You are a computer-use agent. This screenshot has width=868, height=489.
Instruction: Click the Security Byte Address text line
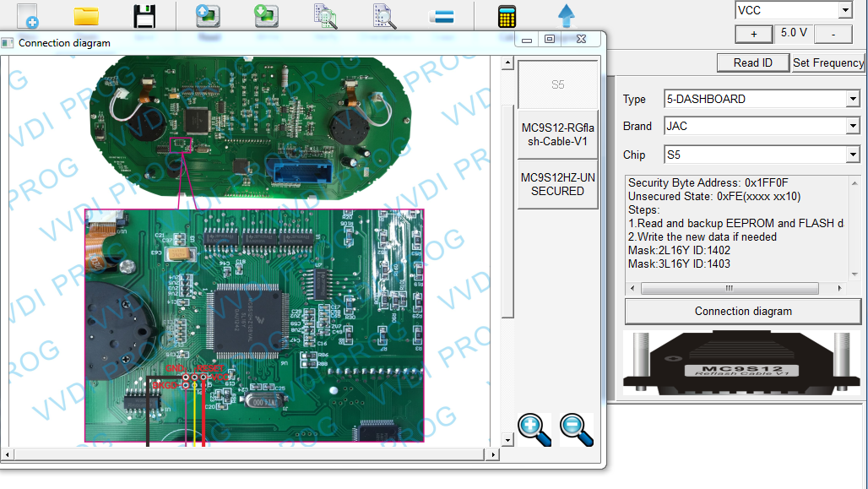[708, 182]
